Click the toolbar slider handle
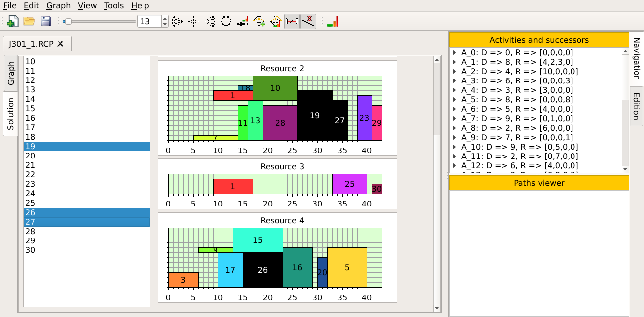 click(68, 21)
